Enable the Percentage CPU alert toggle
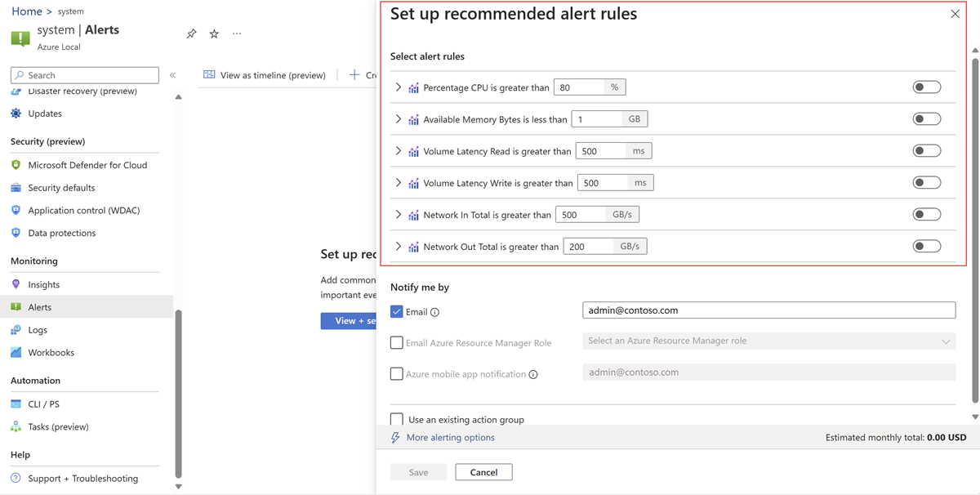The height and width of the screenshot is (495, 980). [x=926, y=87]
